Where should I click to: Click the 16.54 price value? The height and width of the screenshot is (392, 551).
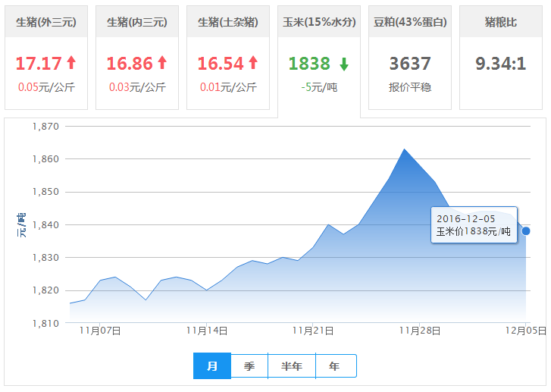click(221, 64)
